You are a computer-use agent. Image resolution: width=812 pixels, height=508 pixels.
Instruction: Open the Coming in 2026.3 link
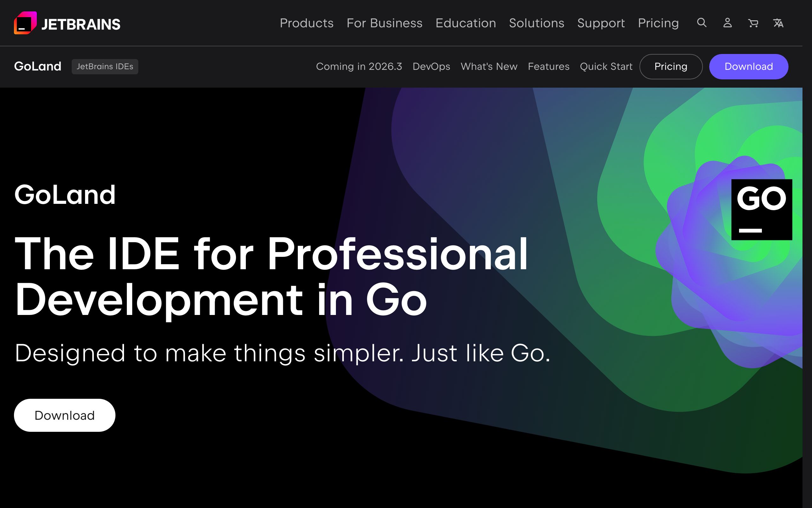tap(359, 67)
